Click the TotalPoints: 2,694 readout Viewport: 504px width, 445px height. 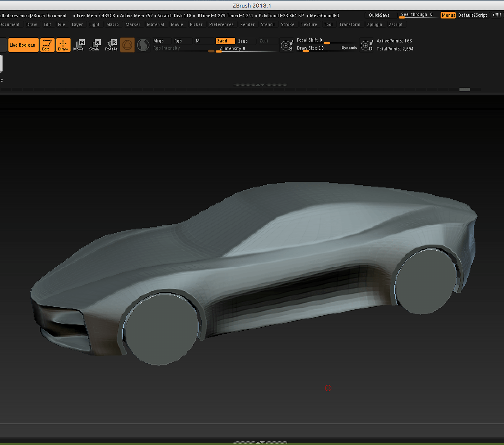pyautogui.click(x=395, y=49)
